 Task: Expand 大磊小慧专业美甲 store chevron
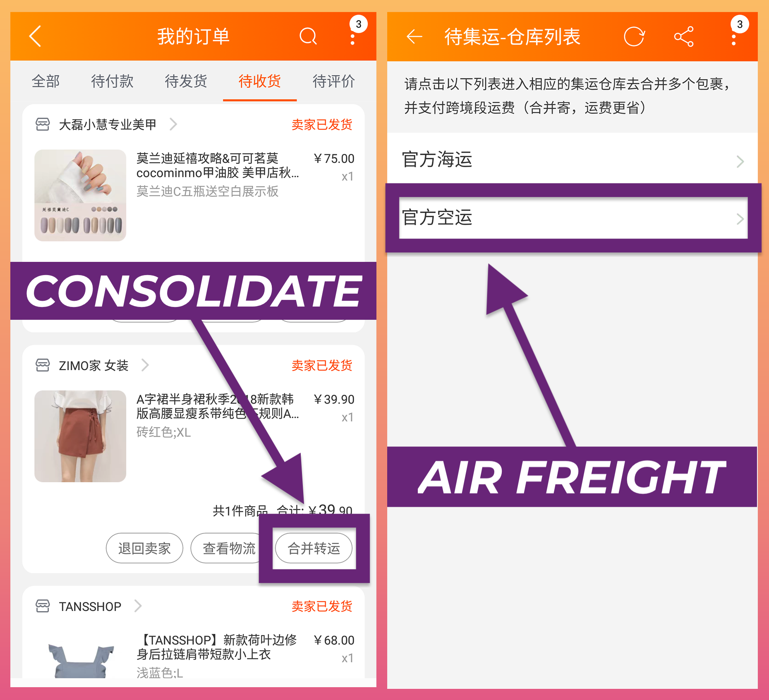coord(174,124)
